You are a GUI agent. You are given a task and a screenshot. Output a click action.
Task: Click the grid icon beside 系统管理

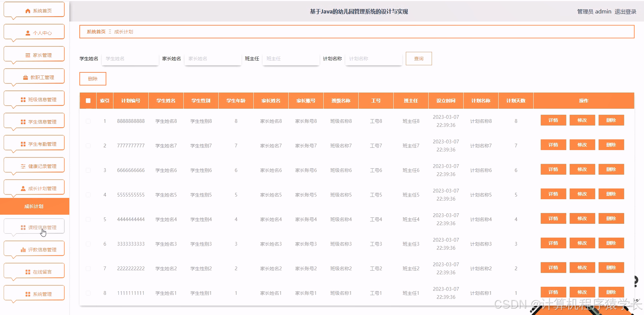click(28, 294)
